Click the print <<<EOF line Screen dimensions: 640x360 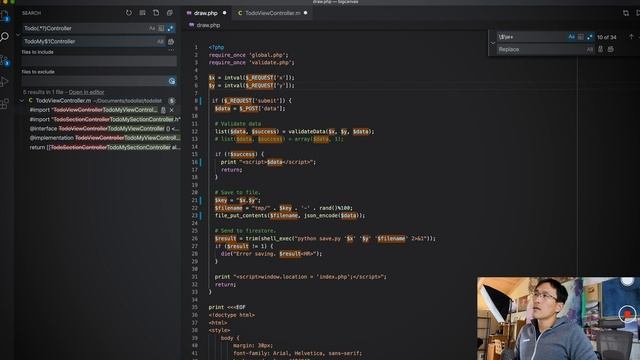(227, 307)
